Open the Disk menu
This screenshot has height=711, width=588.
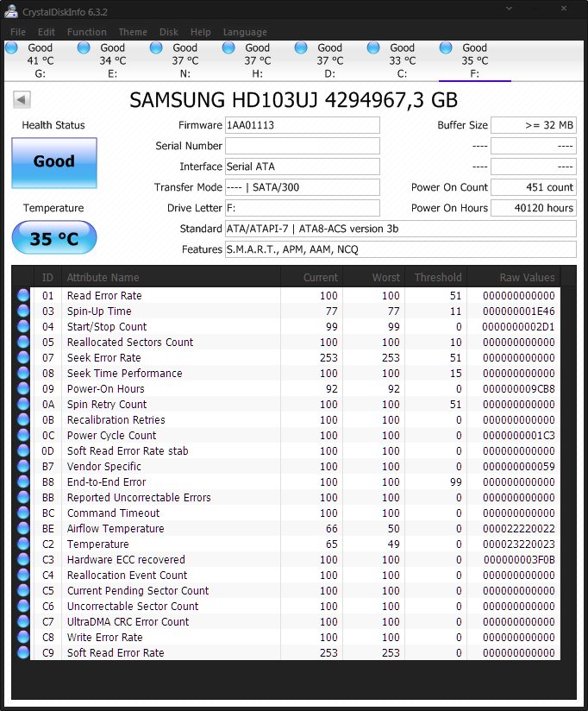point(169,32)
